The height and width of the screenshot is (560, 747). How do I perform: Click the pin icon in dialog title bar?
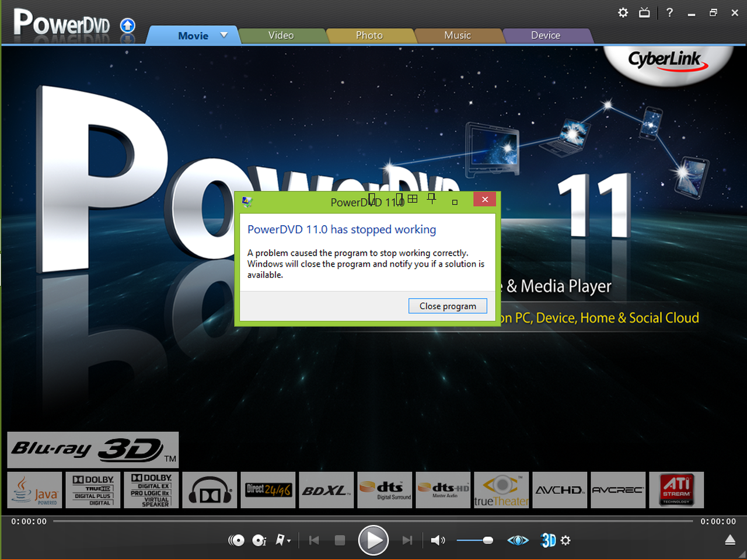tap(431, 199)
